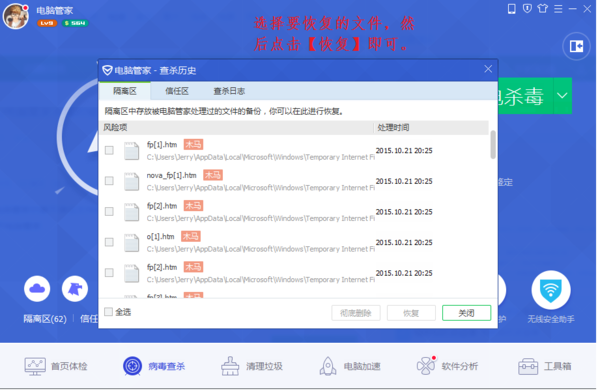Select the nova_fp[1].htm file name
The width and height of the screenshot is (600, 391).
click(171, 175)
